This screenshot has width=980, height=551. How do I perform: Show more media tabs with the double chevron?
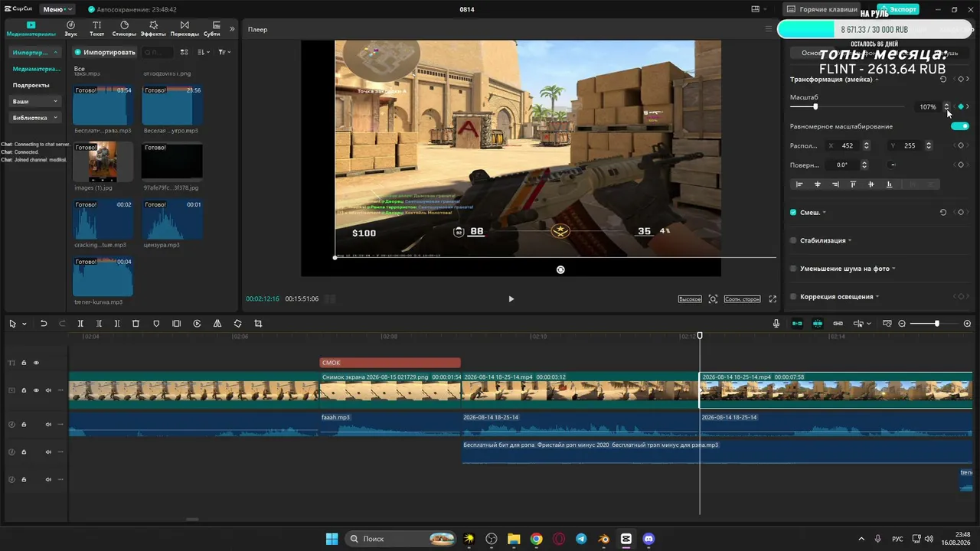pyautogui.click(x=232, y=29)
